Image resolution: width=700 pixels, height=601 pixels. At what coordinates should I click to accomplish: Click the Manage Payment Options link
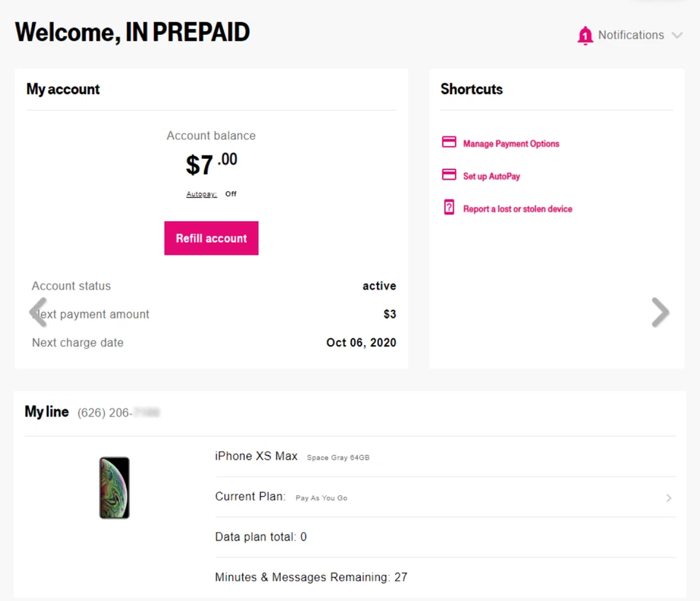coord(511,144)
